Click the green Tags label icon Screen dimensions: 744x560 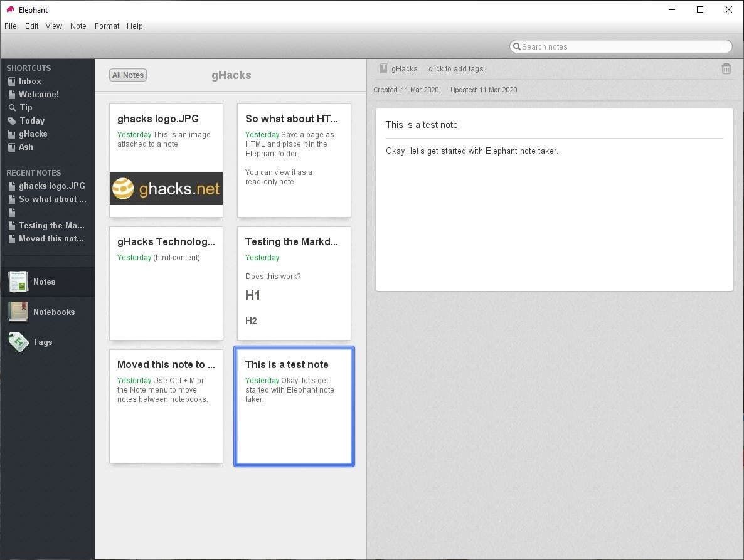coord(18,342)
